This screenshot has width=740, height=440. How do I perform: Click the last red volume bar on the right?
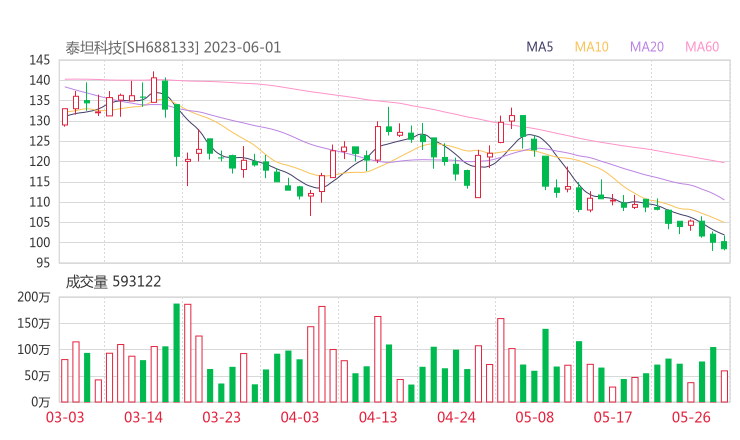(x=724, y=387)
